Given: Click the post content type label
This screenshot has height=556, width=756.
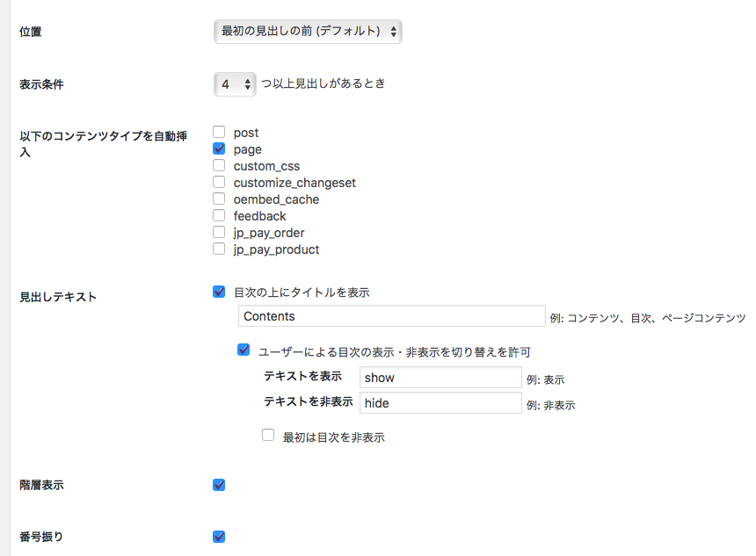Looking at the screenshot, I should coord(246,133).
